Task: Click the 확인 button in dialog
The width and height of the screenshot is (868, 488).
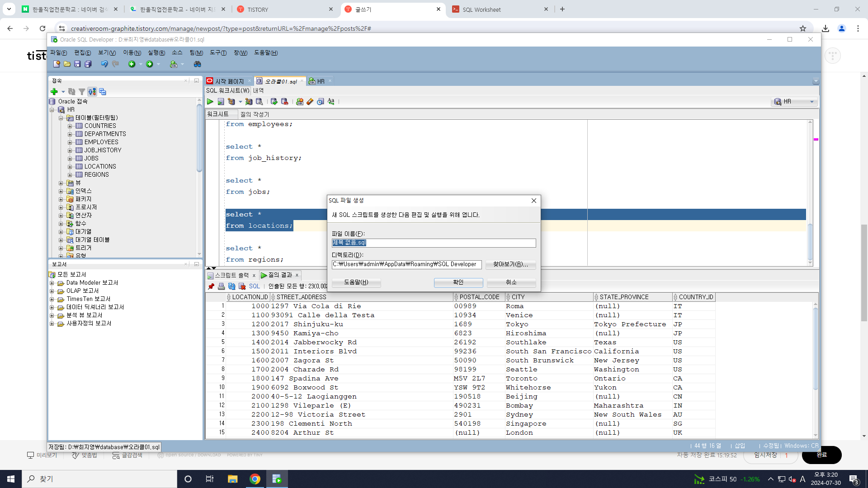Action: coord(458,282)
